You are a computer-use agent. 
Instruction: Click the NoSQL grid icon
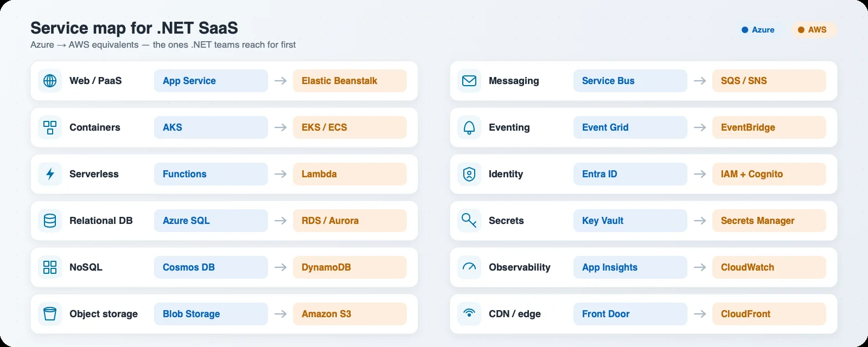pyautogui.click(x=50, y=267)
